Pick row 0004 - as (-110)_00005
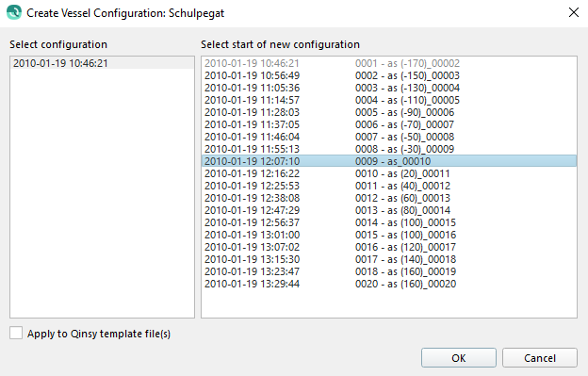The image size is (588, 376). click(389, 100)
